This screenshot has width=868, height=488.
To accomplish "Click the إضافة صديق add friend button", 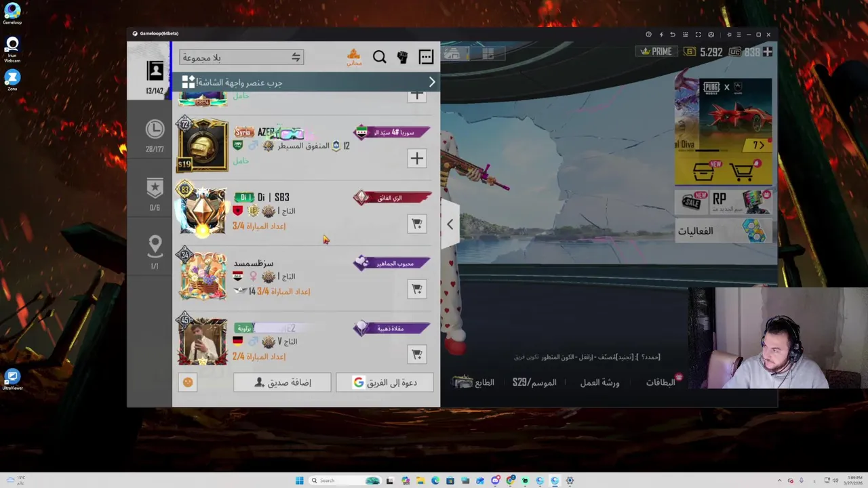I will tap(282, 382).
